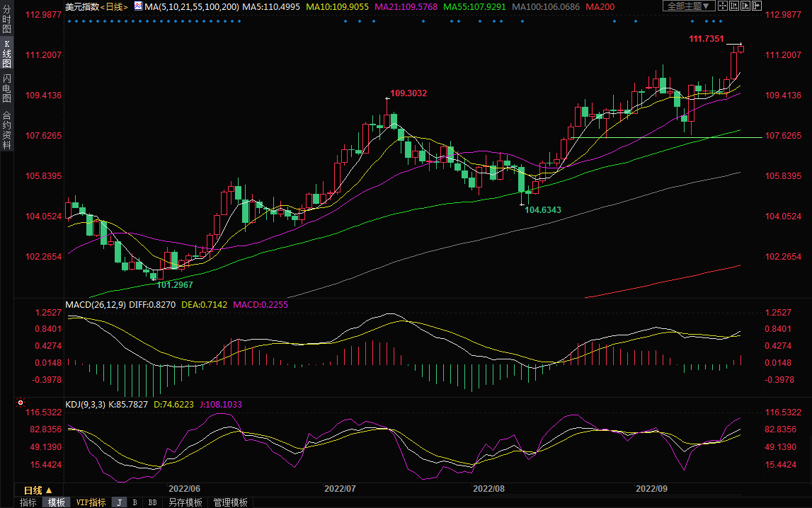Click the MA indicator chart icon
This screenshot has width=812, height=508.
pos(138,6)
